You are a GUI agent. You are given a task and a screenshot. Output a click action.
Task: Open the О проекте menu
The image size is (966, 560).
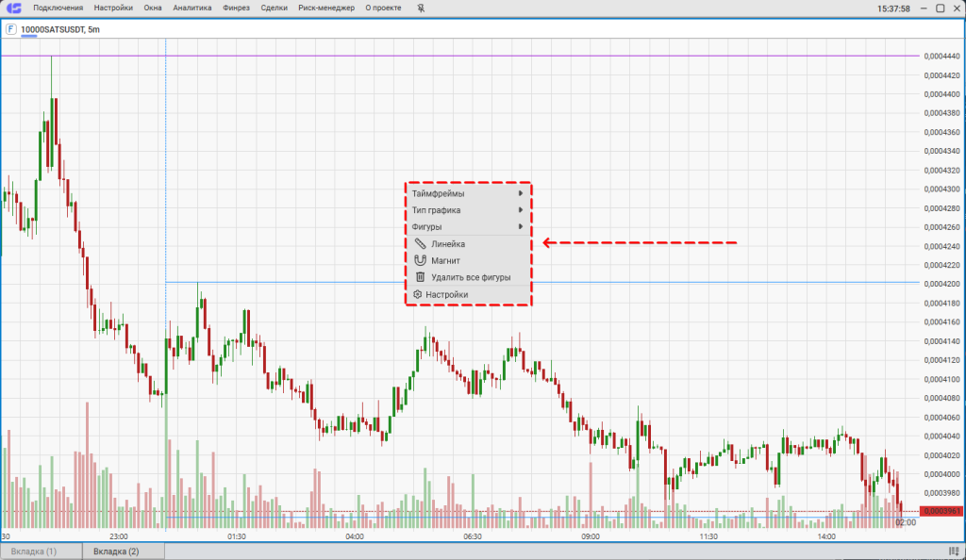pos(383,8)
